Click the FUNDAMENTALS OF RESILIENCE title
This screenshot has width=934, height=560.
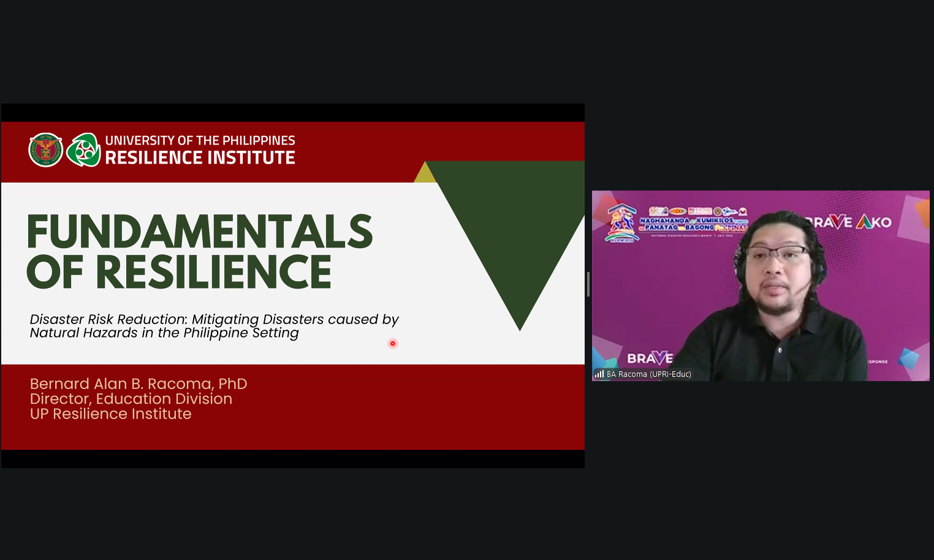pos(199,252)
